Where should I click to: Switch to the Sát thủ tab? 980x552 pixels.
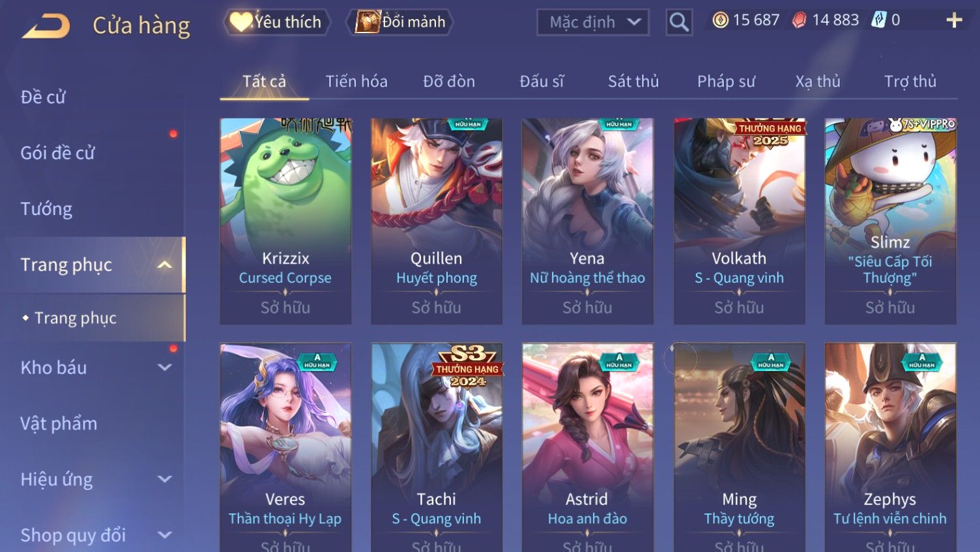pyautogui.click(x=633, y=81)
